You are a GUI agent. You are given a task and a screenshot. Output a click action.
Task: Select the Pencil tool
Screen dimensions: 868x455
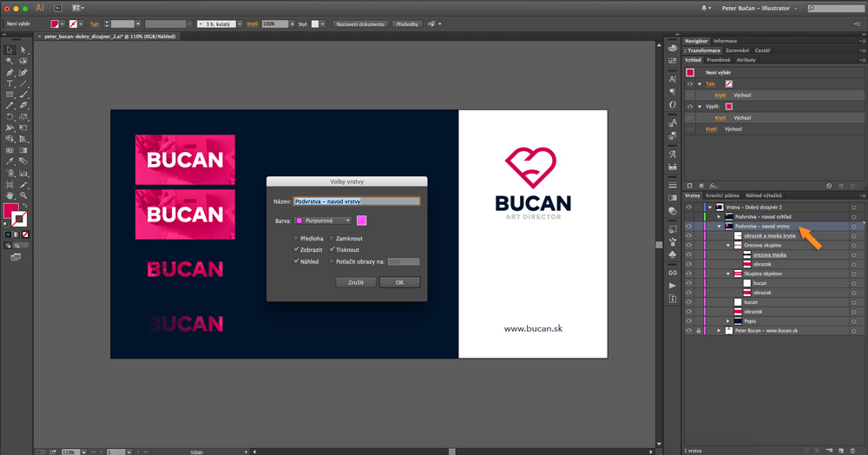(10, 106)
